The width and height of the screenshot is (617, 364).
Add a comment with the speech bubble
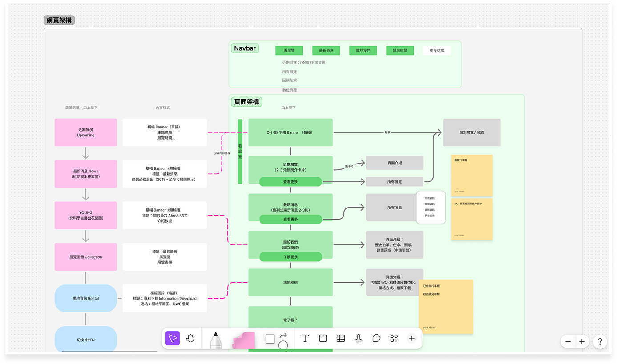(376, 339)
